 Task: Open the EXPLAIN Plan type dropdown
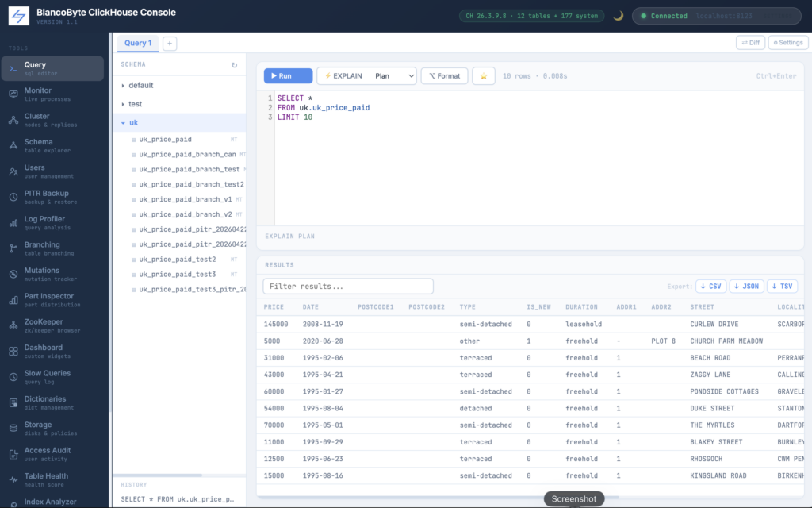tap(393, 75)
